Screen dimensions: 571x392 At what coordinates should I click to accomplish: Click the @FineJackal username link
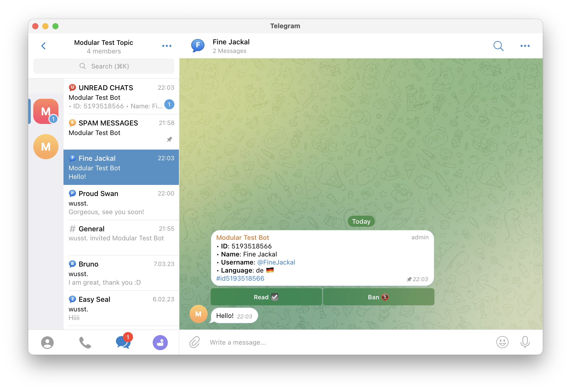276,262
